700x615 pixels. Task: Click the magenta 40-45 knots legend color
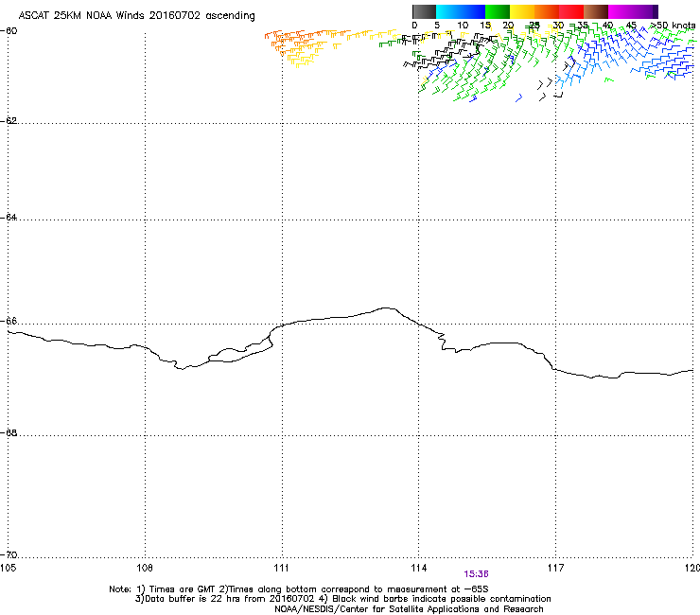[x=621, y=11]
